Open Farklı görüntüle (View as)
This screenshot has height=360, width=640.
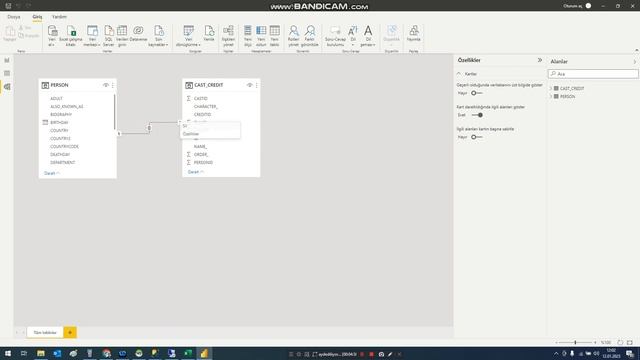[310, 36]
